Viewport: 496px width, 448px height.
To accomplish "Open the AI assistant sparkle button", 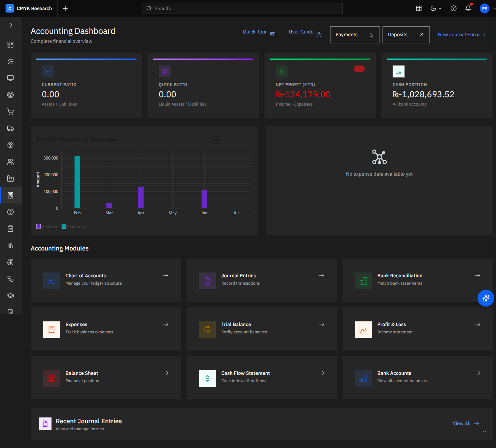I will tap(486, 298).
